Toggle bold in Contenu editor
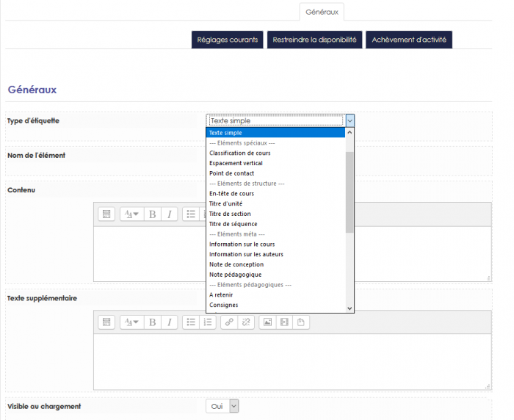The height and width of the screenshot is (420, 514). point(152,214)
